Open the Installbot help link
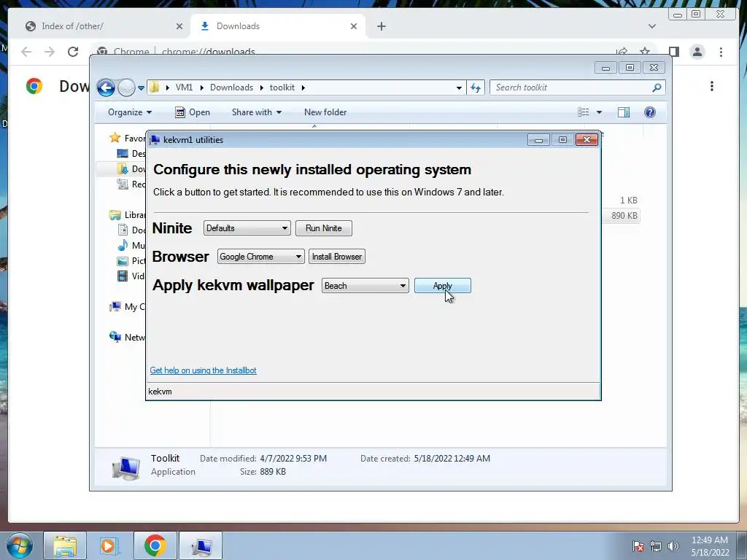The image size is (747, 560). (203, 370)
